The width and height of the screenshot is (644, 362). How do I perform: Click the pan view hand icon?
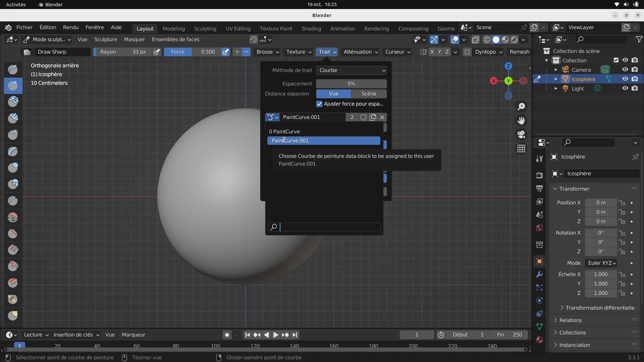(x=521, y=120)
